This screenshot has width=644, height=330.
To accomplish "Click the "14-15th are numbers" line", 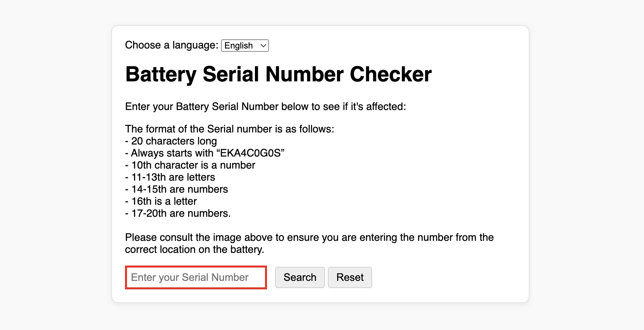I will (176, 189).
